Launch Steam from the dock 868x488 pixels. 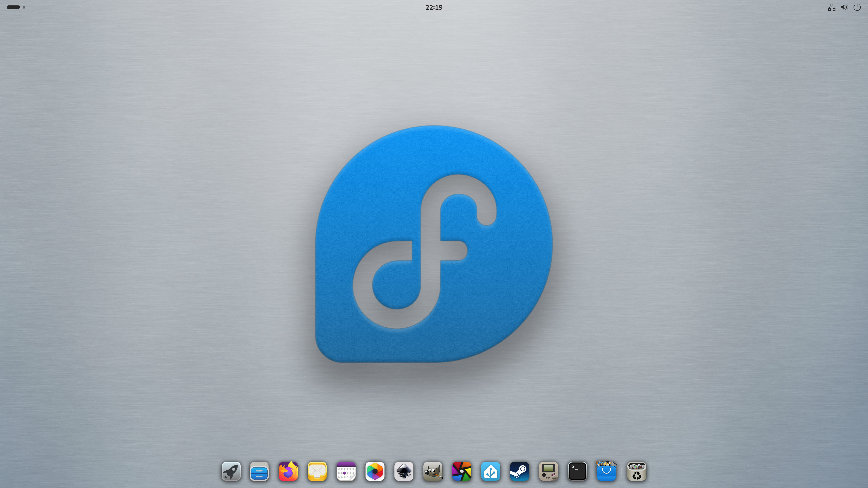click(x=520, y=471)
